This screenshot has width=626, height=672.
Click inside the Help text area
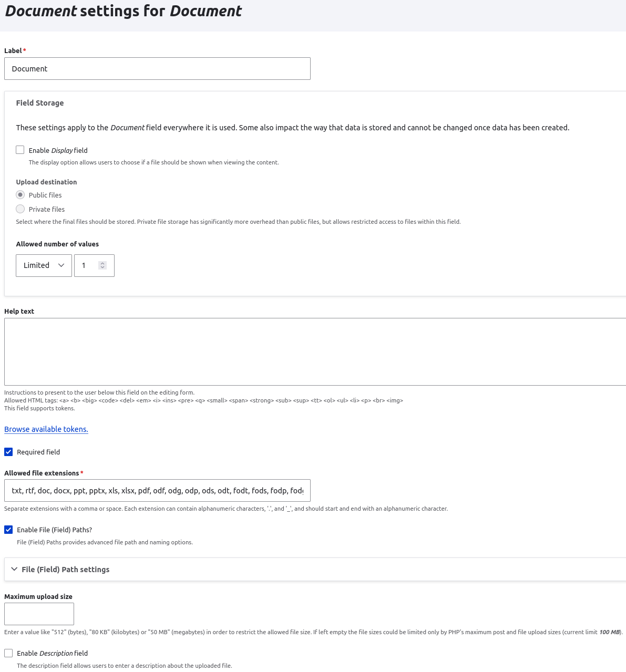click(315, 351)
